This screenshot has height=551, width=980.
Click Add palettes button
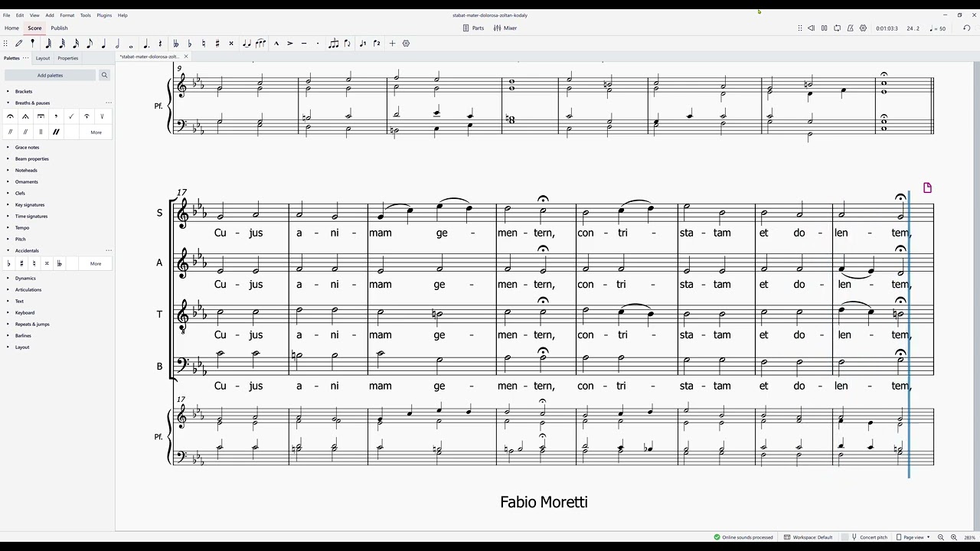coord(51,75)
